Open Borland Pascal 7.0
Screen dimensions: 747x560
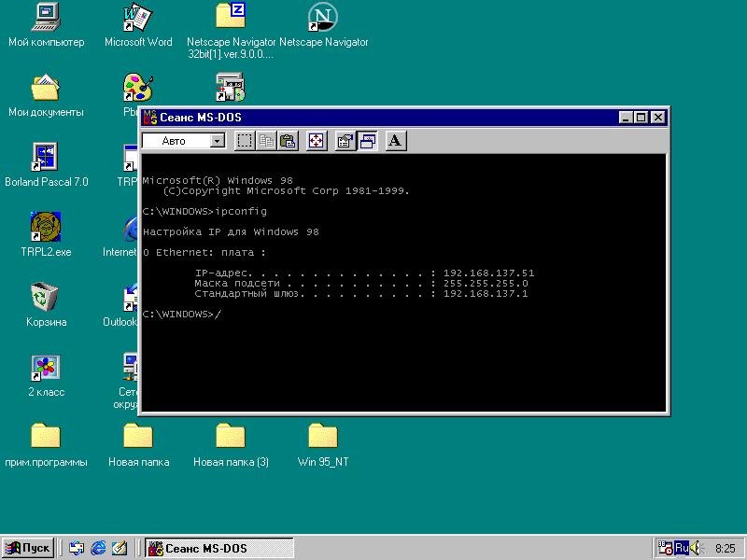45,157
